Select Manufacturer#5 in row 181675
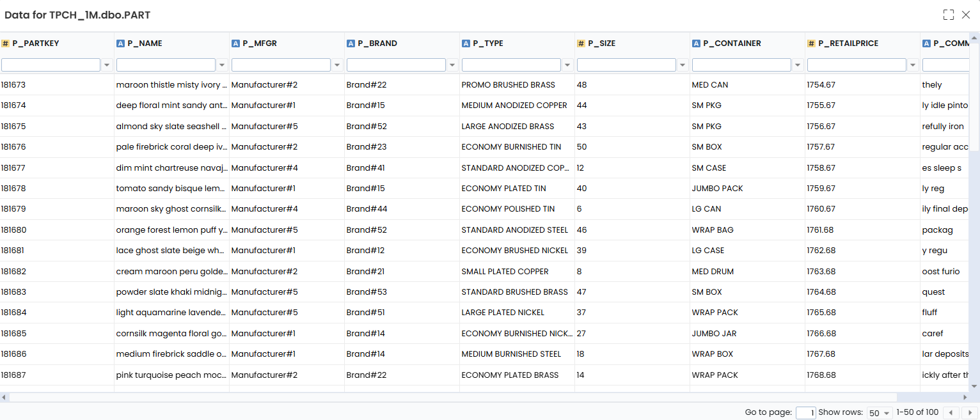 click(287, 127)
